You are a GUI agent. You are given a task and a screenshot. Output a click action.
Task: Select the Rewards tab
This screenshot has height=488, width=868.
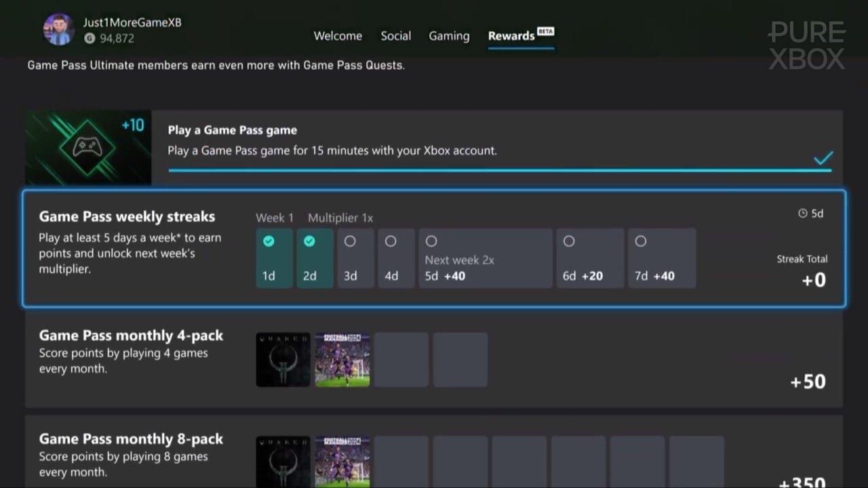[x=511, y=36]
